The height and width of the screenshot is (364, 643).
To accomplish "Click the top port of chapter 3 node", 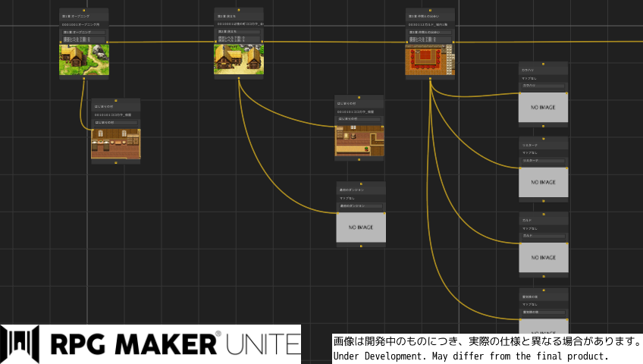I will [x=430, y=11].
